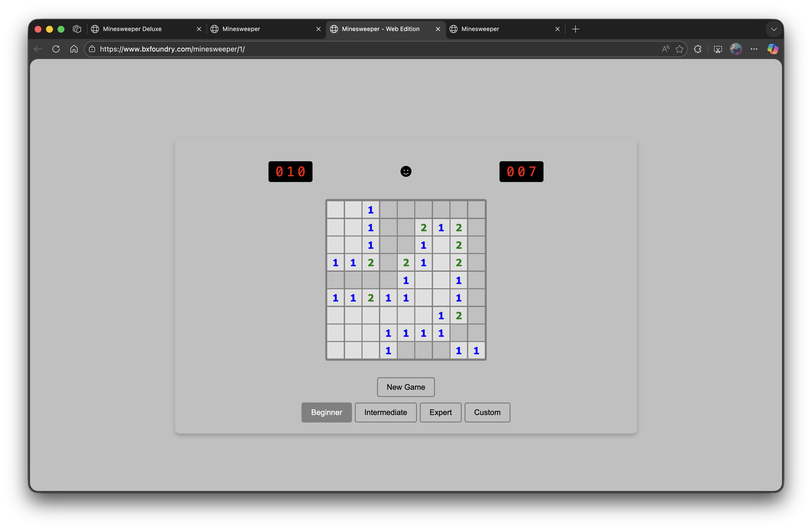The height and width of the screenshot is (530, 812).
Task: Select the Expert difficulty
Action: tap(440, 412)
